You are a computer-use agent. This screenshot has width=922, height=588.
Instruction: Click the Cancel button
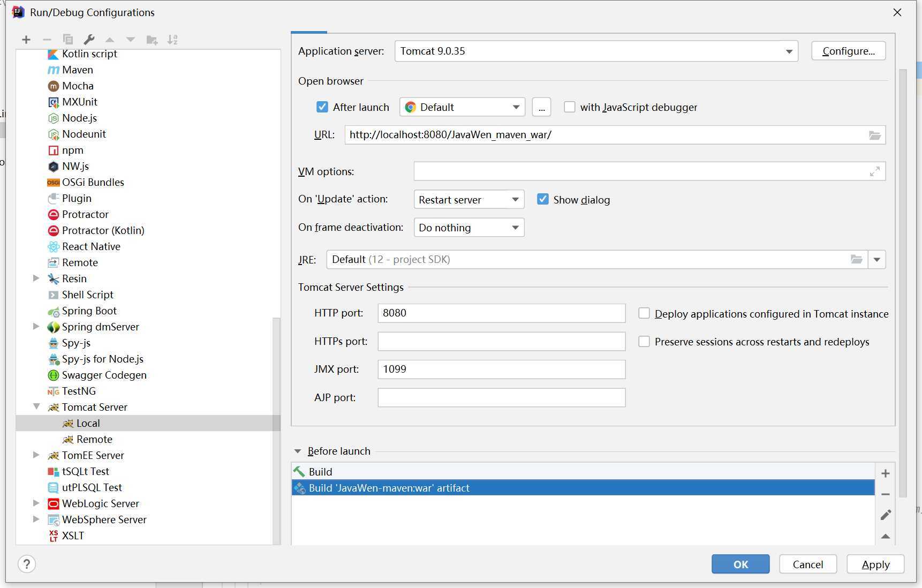click(808, 564)
